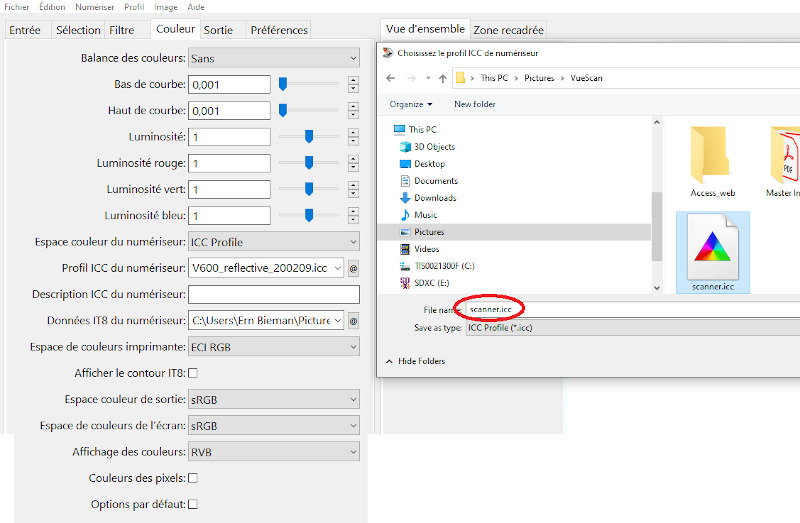800x523 pixels.
Task: Select 3D Objects in navigation pane
Action: tap(434, 147)
